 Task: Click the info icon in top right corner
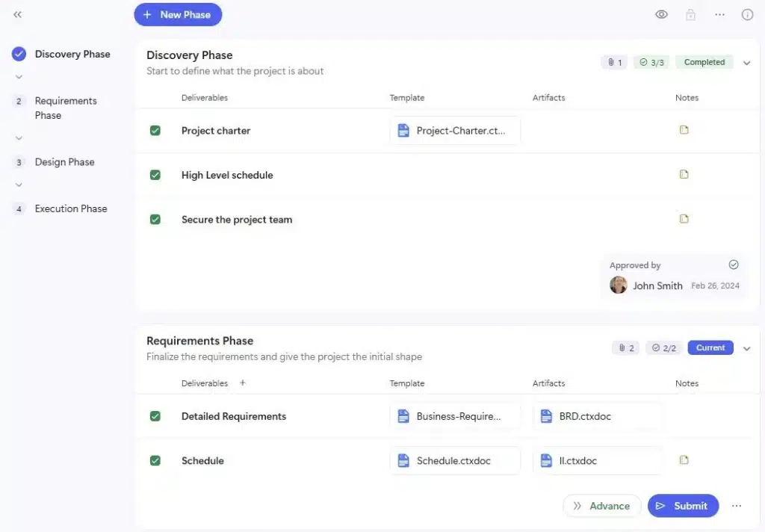coord(748,14)
